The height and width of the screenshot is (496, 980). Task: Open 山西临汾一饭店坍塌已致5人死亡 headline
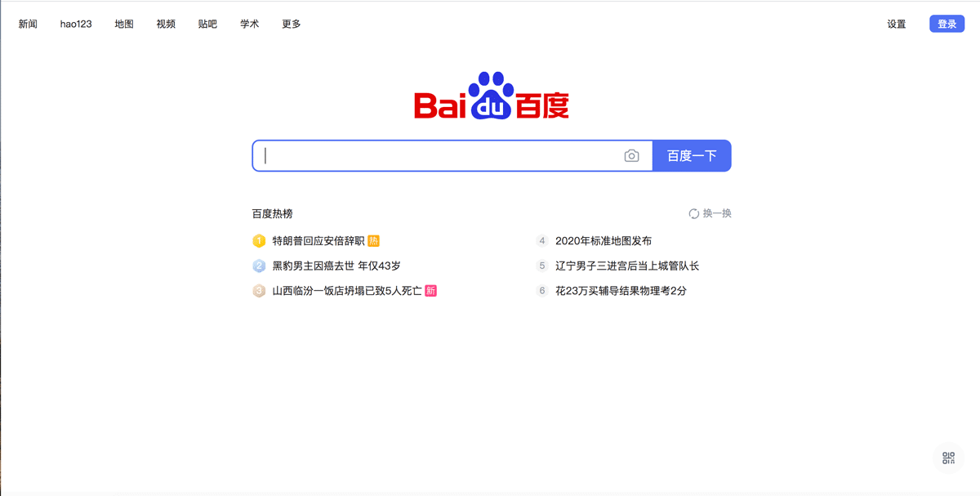(347, 291)
